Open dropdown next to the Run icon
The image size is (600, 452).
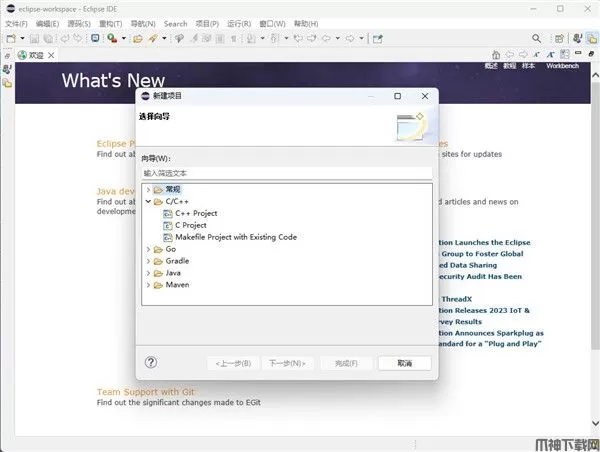124,38
